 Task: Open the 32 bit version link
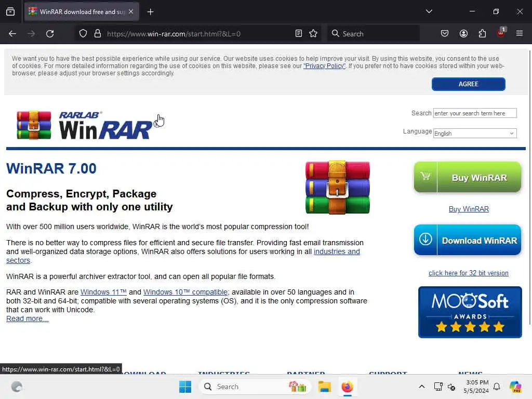click(x=468, y=273)
